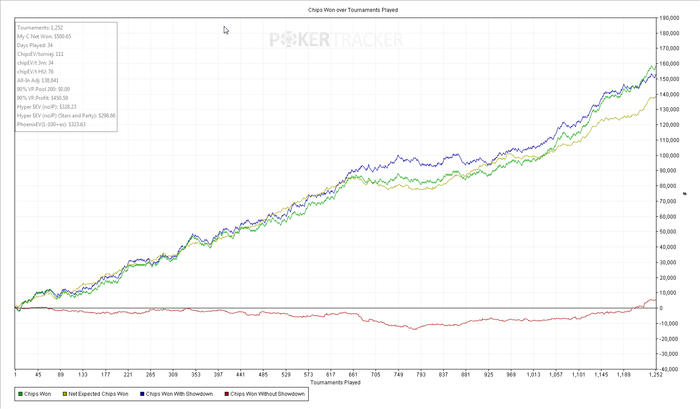
Task: Click the '45' x-axis tick label
Action: pos(38,375)
